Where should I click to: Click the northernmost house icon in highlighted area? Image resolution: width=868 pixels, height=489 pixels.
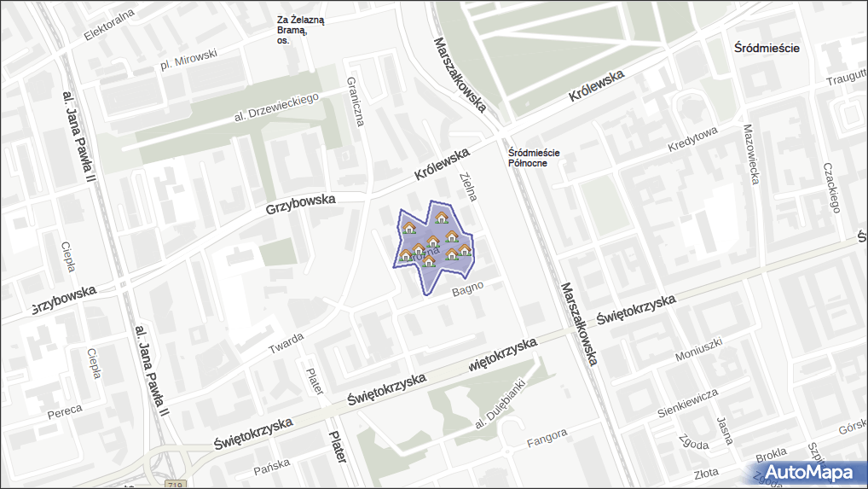coord(441,217)
